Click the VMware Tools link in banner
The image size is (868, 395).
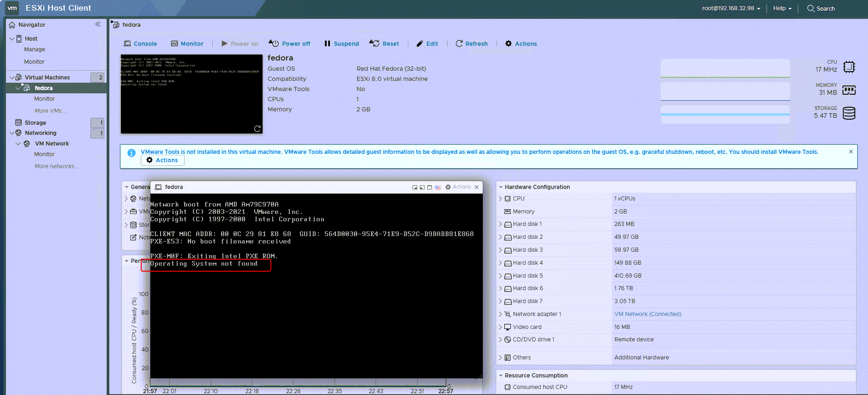coord(160,152)
